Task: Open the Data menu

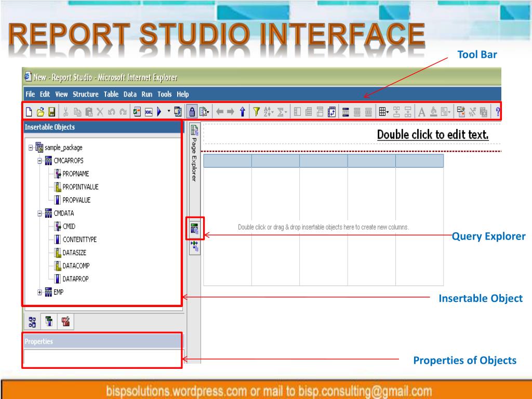Action: [130, 94]
